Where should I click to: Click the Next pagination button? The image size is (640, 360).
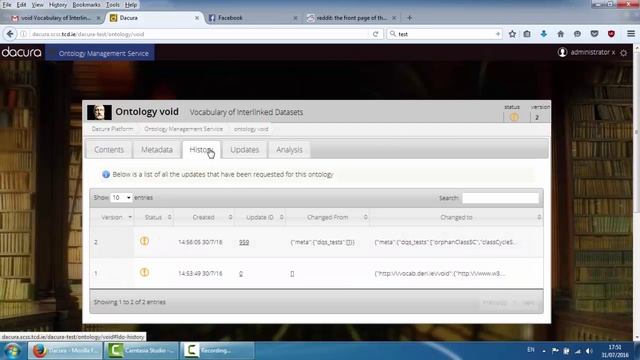click(x=528, y=302)
